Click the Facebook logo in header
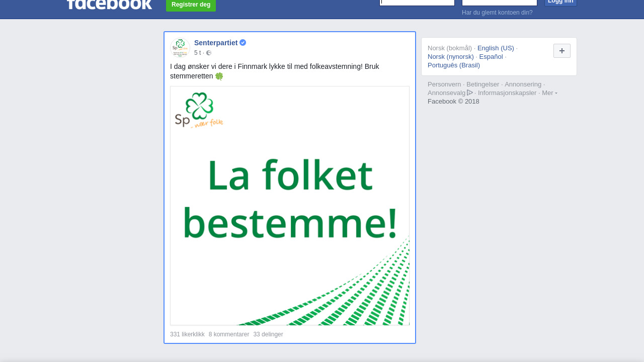Image resolution: width=644 pixels, height=362 pixels. (109, 4)
